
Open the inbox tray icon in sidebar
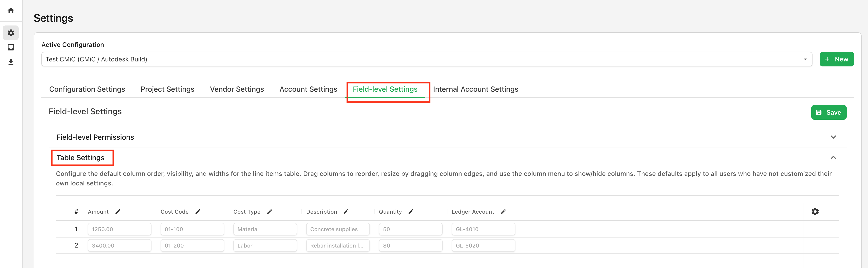(x=11, y=47)
